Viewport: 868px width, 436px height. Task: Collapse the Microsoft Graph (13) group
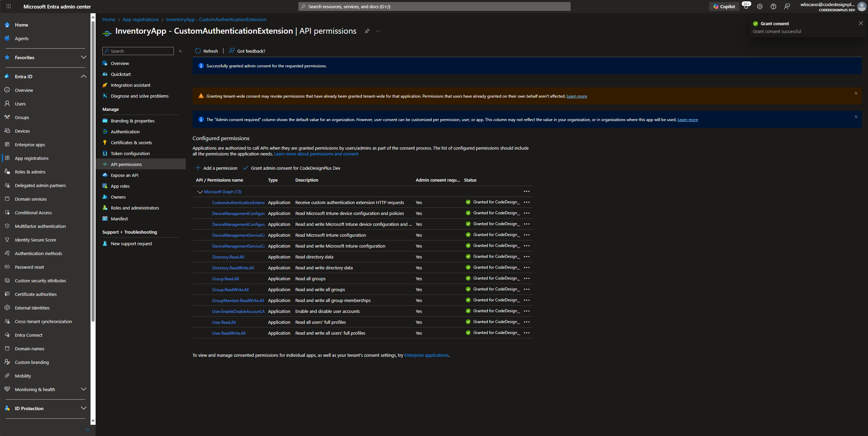[200, 192]
